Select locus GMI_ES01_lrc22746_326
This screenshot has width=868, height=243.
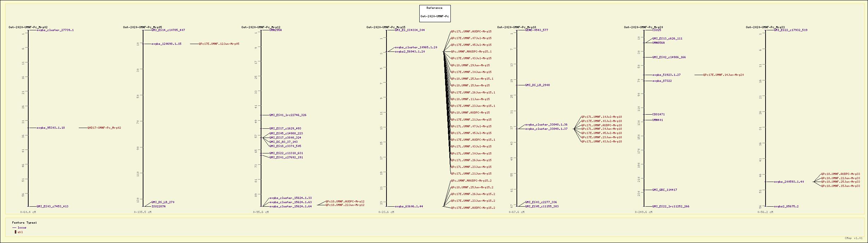288,115
